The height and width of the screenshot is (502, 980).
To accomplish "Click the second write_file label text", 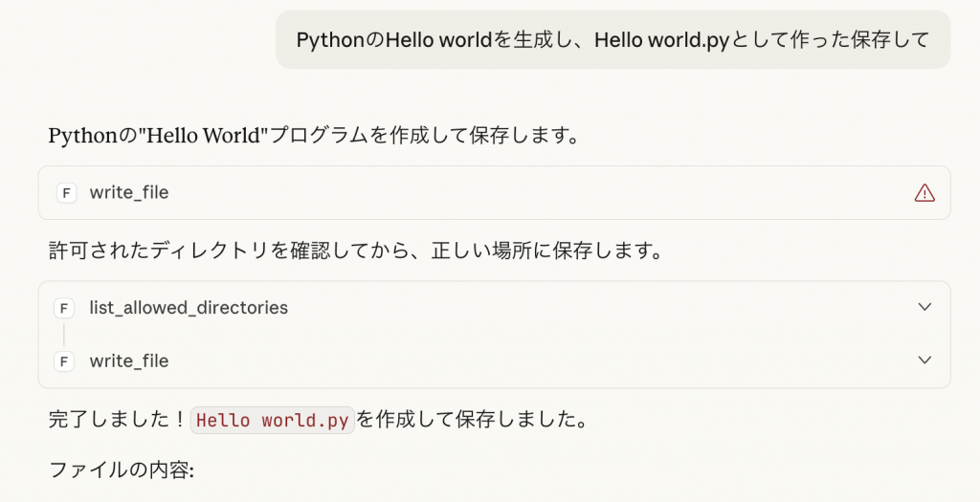I will [x=129, y=361].
